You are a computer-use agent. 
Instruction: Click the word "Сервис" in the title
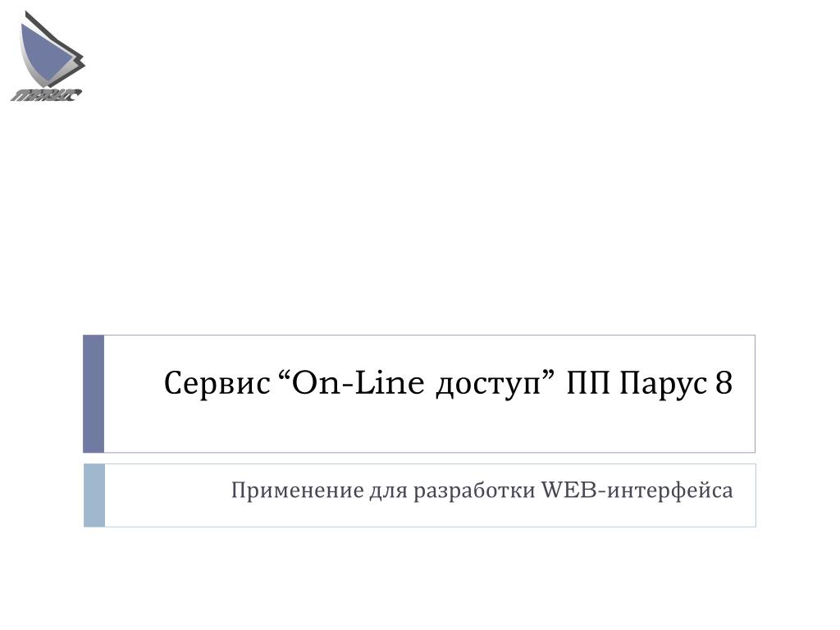click(217, 384)
